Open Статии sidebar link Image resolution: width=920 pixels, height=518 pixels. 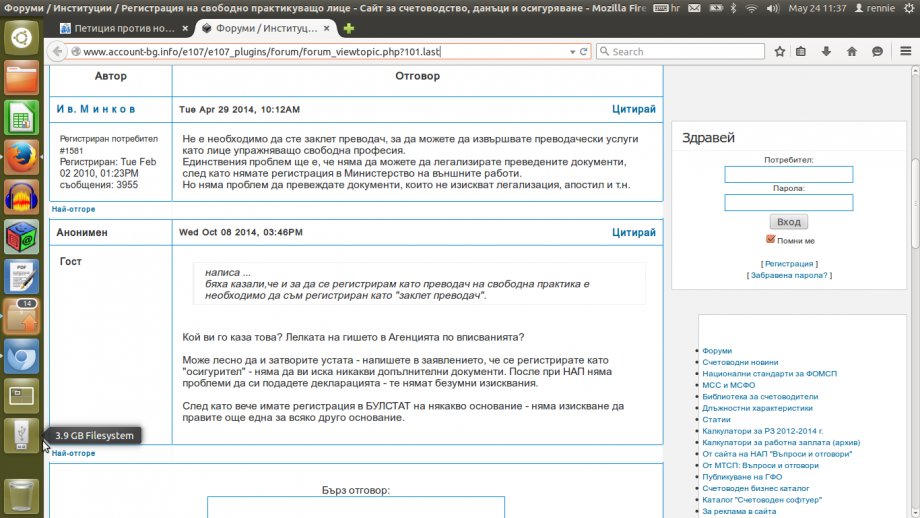716,419
